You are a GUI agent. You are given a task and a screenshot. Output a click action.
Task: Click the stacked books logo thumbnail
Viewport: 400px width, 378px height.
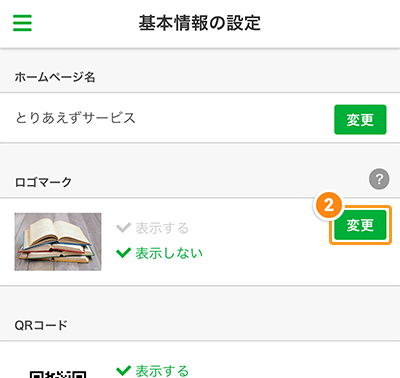58,242
